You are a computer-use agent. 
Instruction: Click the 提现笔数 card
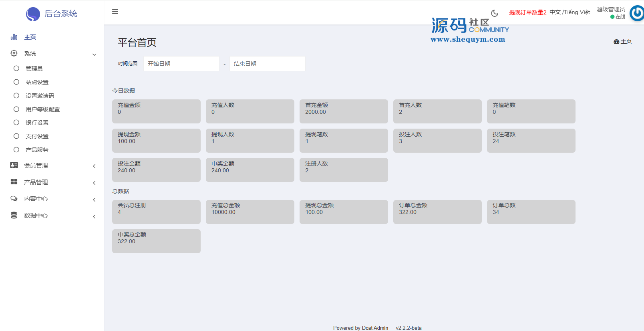click(344, 141)
